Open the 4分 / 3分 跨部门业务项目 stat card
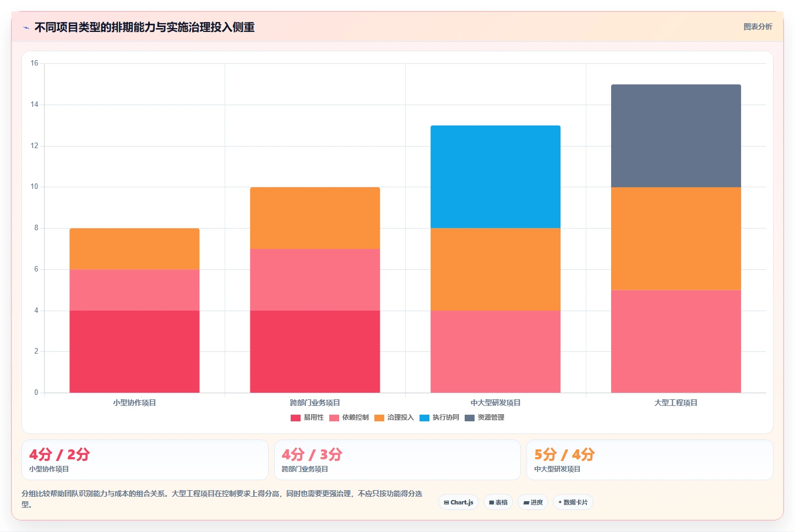Image resolution: width=795 pixels, height=532 pixels. pos(397,460)
